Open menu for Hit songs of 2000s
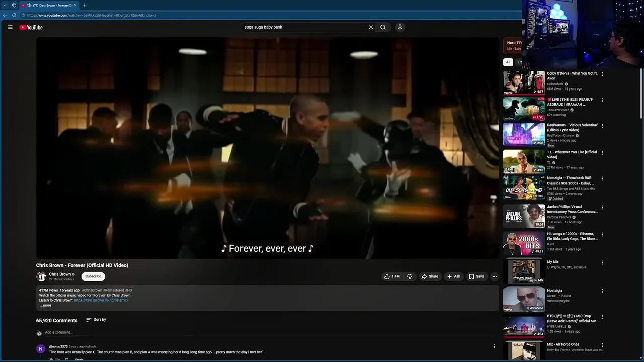Screen dimensions: 644x362 click(x=602, y=234)
